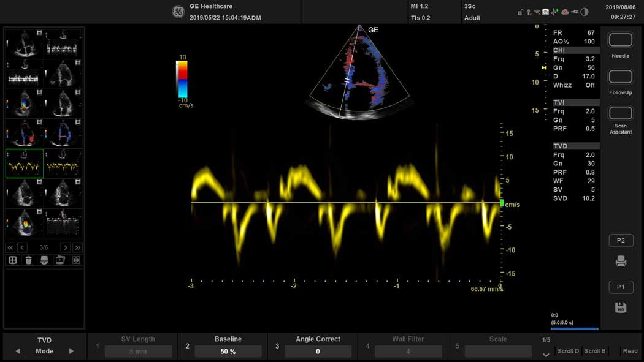
Task: Expand next page of soft menu controls
Action: [x=546, y=354]
